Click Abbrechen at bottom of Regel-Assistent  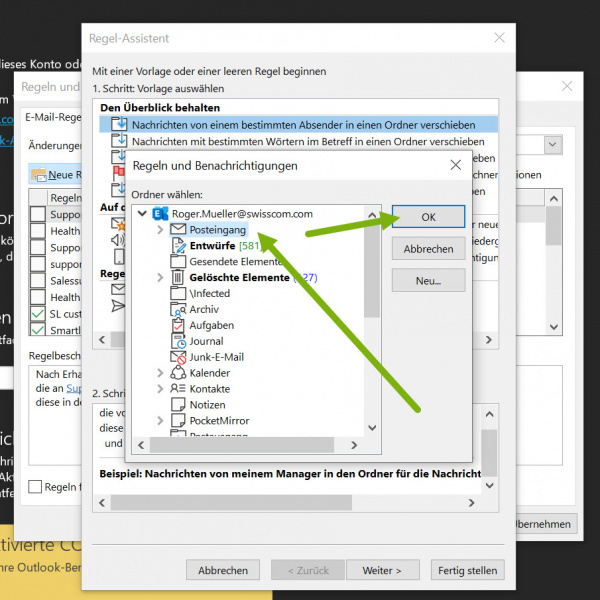(x=223, y=570)
